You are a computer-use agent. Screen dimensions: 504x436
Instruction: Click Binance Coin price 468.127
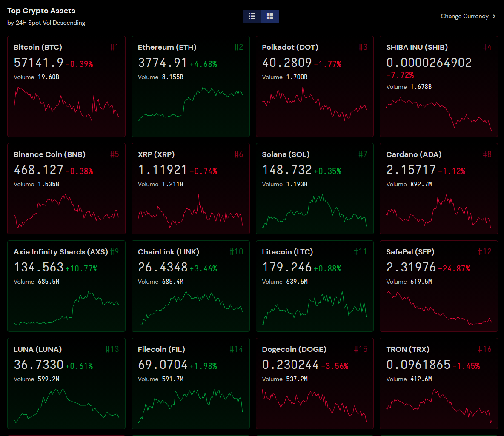[39, 170]
